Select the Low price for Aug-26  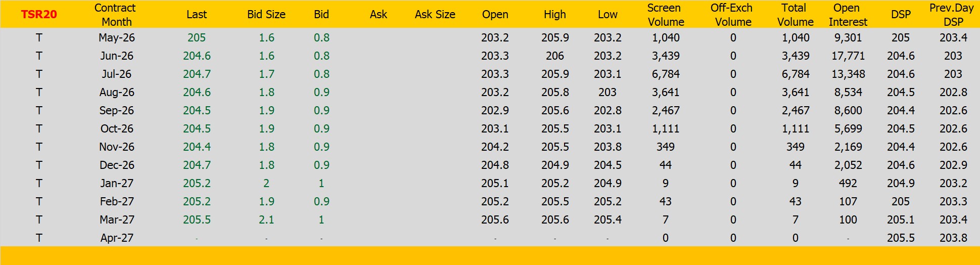(x=607, y=93)
